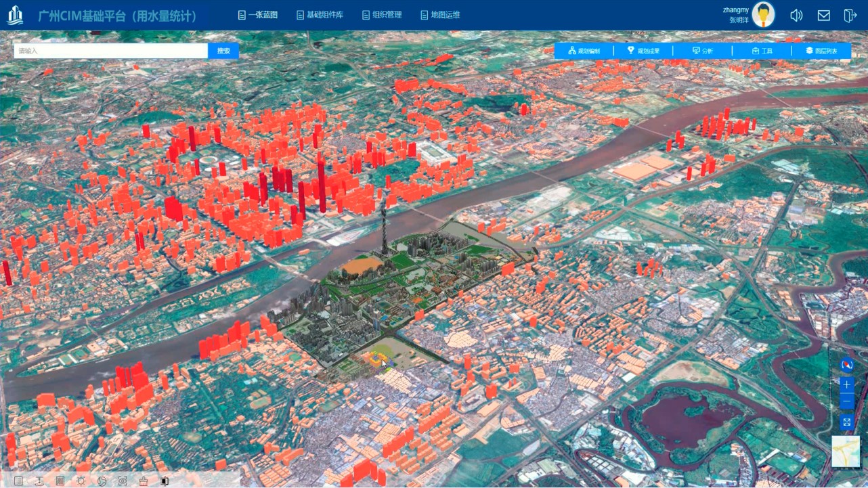Toggle the eye view-focus icon in bottom toolbar
The width and height of the screenshot is (868, 488).
pos(123,481)
